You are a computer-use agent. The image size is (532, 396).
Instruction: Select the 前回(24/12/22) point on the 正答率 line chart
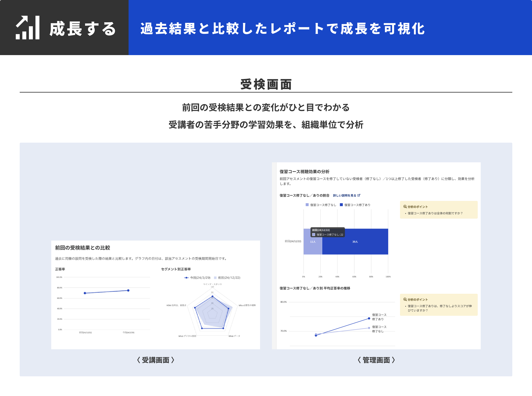[x=85, y=293]
